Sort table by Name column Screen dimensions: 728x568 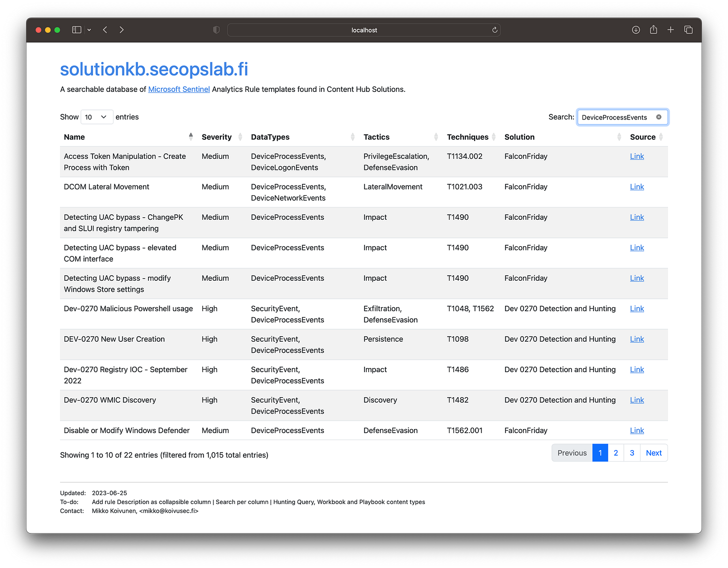[128, 137]
